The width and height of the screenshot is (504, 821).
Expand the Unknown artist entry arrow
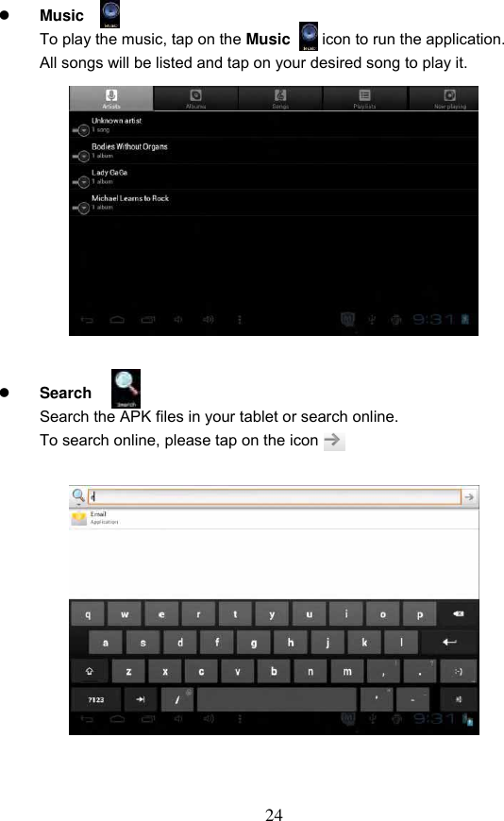point(83,130)
